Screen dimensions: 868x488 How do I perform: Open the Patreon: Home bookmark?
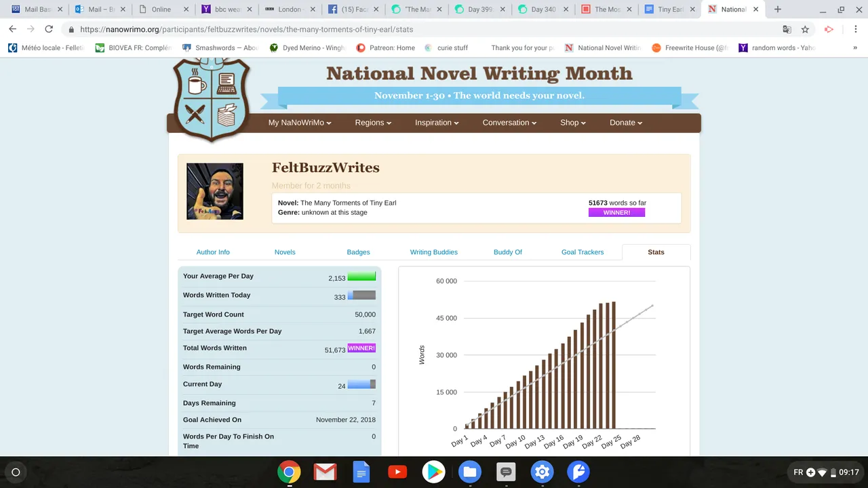click(386, 48)
